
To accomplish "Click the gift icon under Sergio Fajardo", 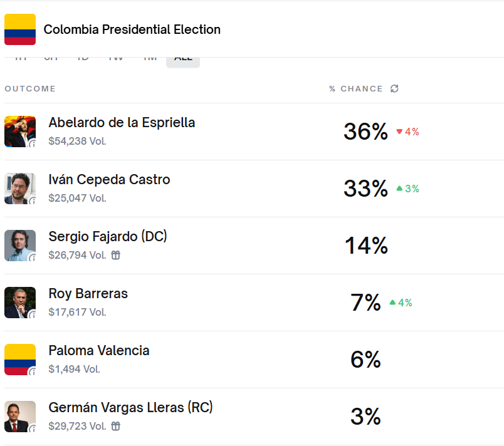I will pyautogui.click(x=115, y=255).
